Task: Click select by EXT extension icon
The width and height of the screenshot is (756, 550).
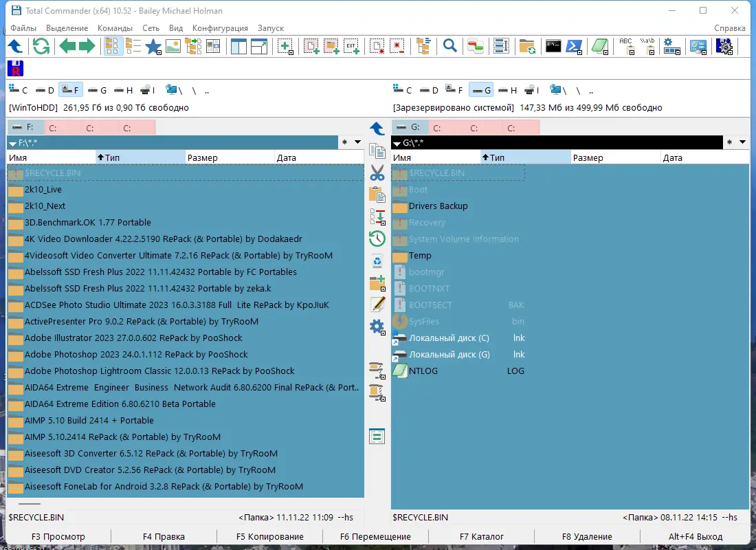Action: tap(351, 47)
